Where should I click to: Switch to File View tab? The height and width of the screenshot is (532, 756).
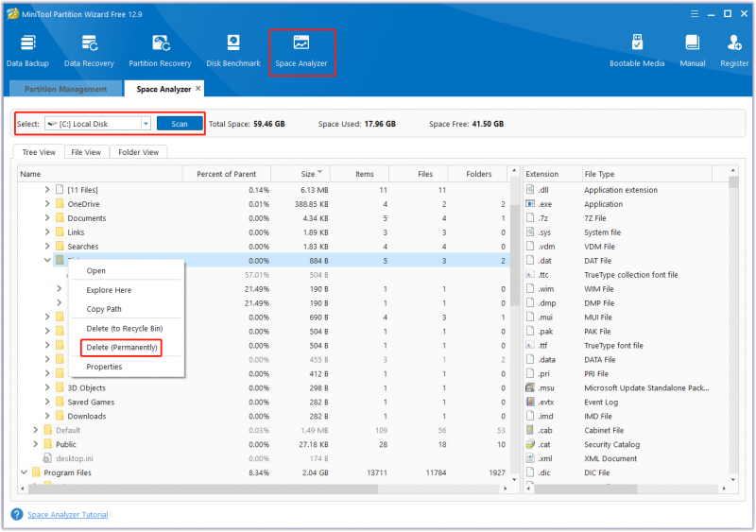(x=86, y=152)
